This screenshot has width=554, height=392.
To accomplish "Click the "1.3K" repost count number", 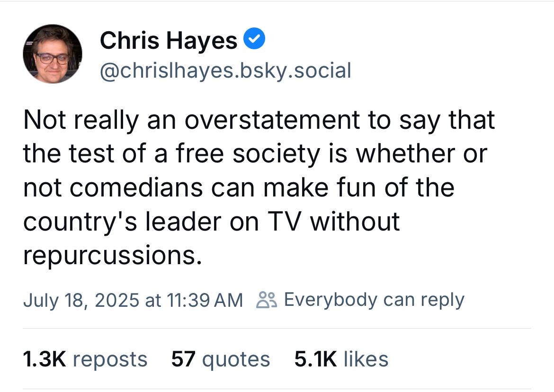I will coord(44,359).
